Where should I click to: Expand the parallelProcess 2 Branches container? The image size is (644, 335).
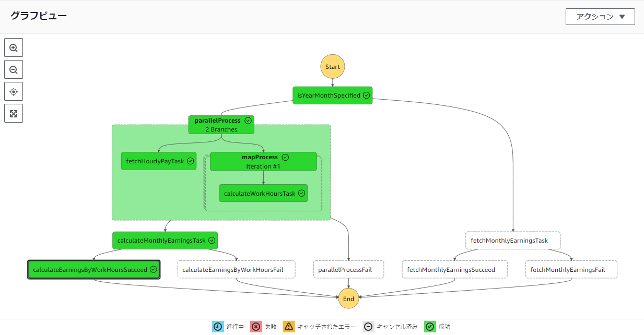(221, 124)
